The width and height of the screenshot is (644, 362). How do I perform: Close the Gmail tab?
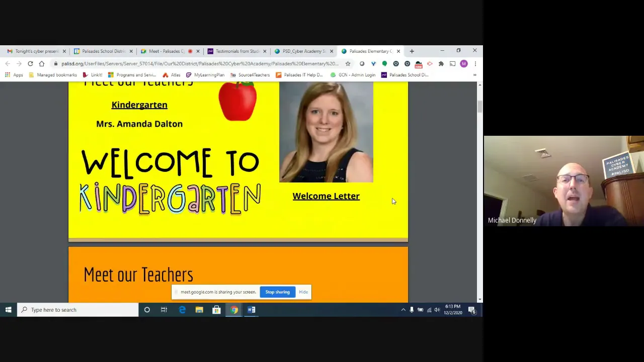[x=64, y=51]
